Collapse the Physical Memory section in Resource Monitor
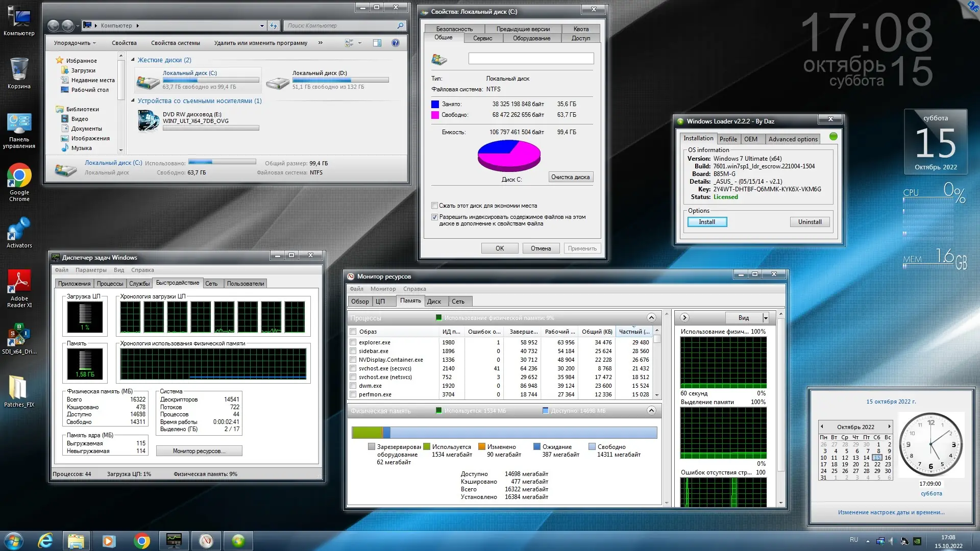Image resolution: width=980 pixels, height=551 pixels. click(651, 411)
